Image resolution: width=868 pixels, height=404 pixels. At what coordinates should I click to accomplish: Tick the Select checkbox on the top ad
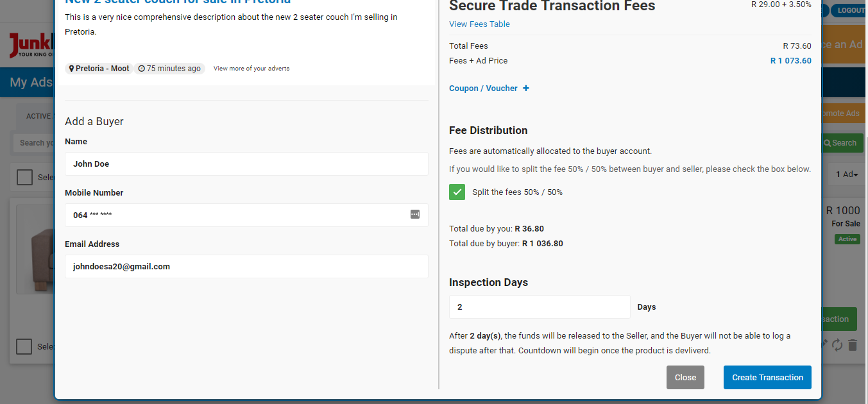24,176
